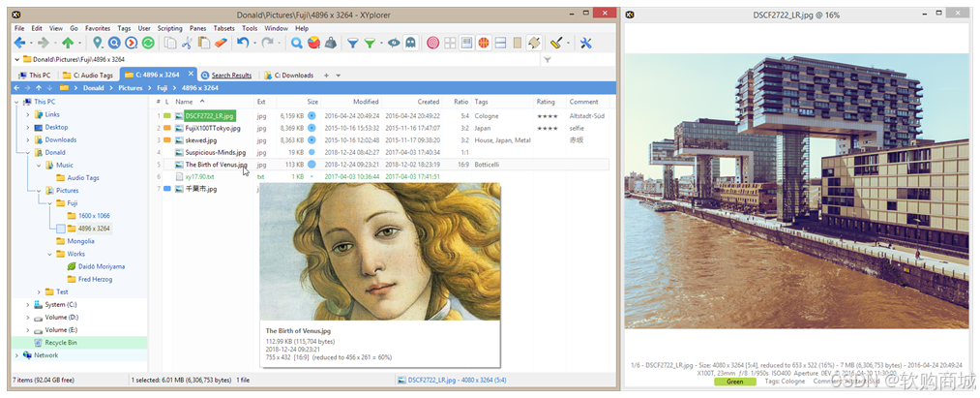Expand the Links tree node
The width and height of the screenshot is (980, 398).
point(27,114)
